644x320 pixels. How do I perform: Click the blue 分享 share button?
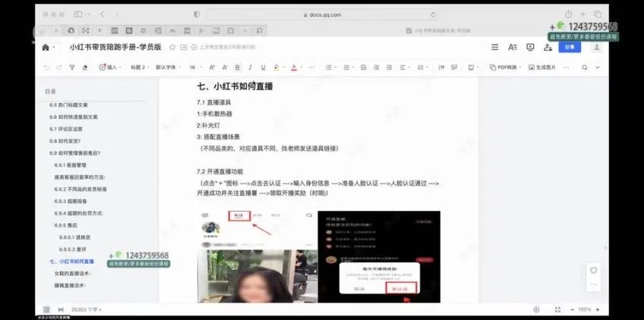[570, 47]
